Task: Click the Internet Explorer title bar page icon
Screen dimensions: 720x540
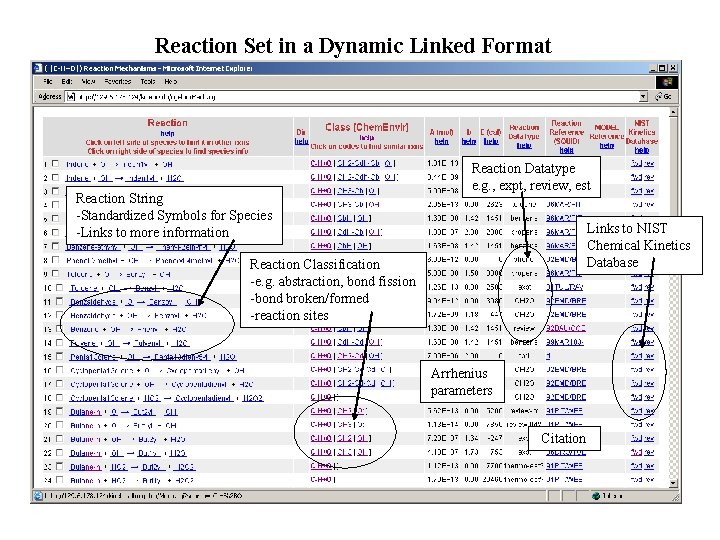Action: [x=38, y=68]
